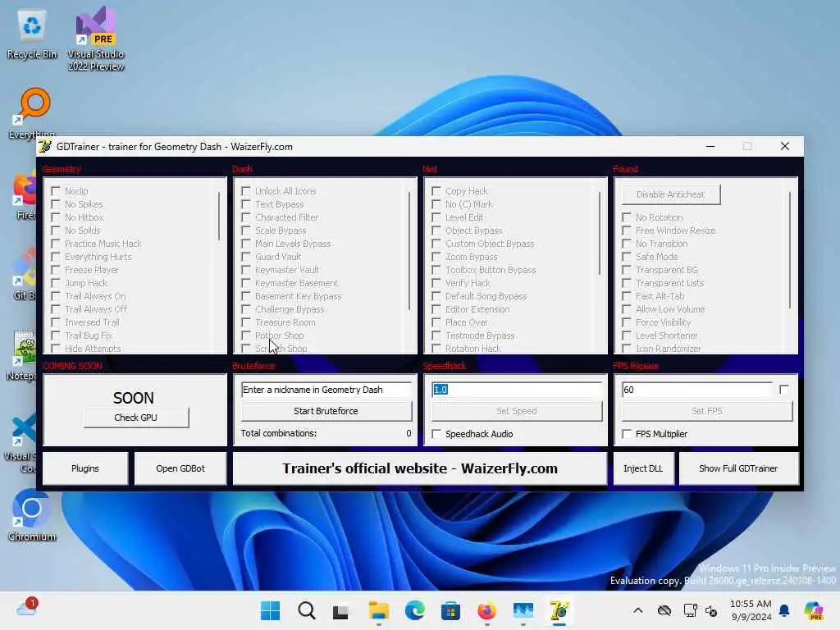Click the network status tray icon
The image size is (840, 630).
pyautogui.click(x=690, y=610)
